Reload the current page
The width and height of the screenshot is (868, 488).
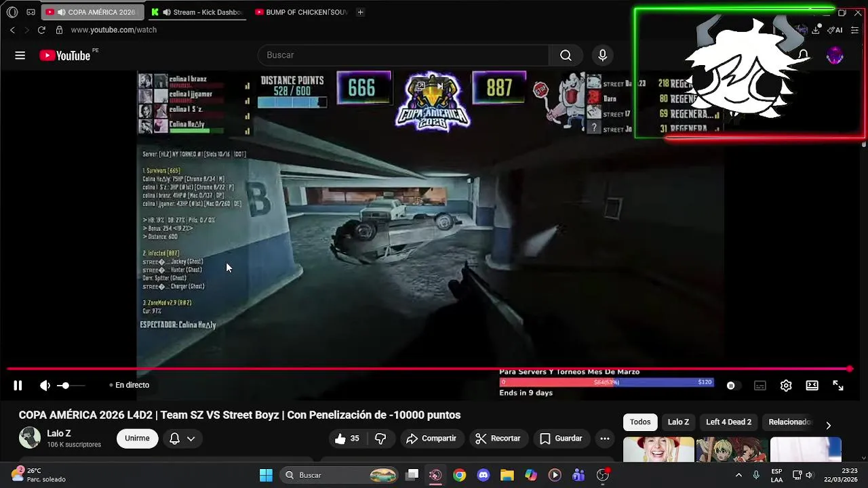pos(41,30)
